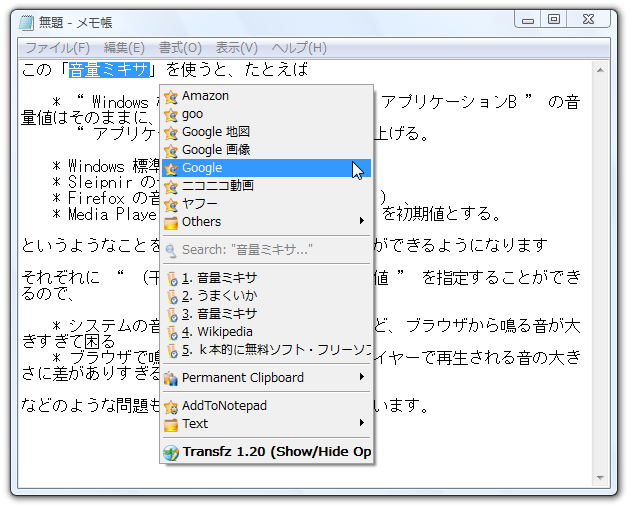The width and height of the screenshot is (629, 508).
Task: Click the Transfz globe icon
Action: (171, 453)
